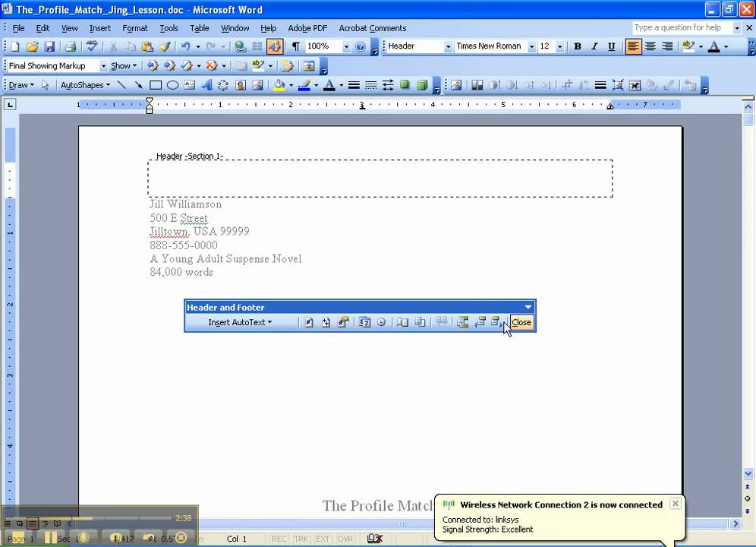Select the Format Painter brush
Viewport: 756px width, 547px height.
coord(165,46)
